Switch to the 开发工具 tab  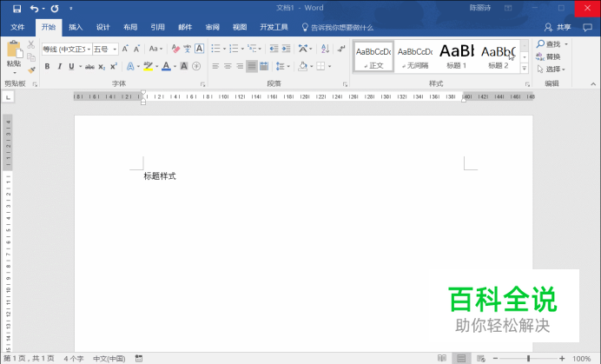click(274, 27)
